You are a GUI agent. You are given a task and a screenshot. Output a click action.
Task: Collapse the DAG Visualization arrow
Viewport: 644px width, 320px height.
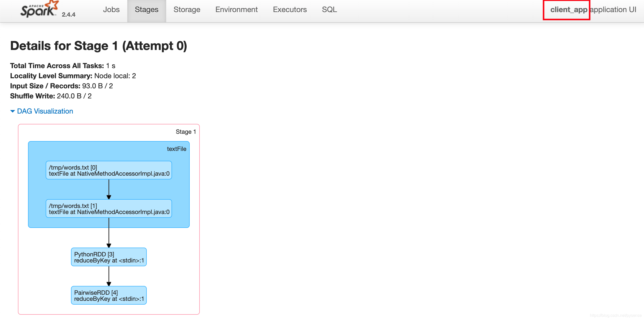(x=12, y=111)
